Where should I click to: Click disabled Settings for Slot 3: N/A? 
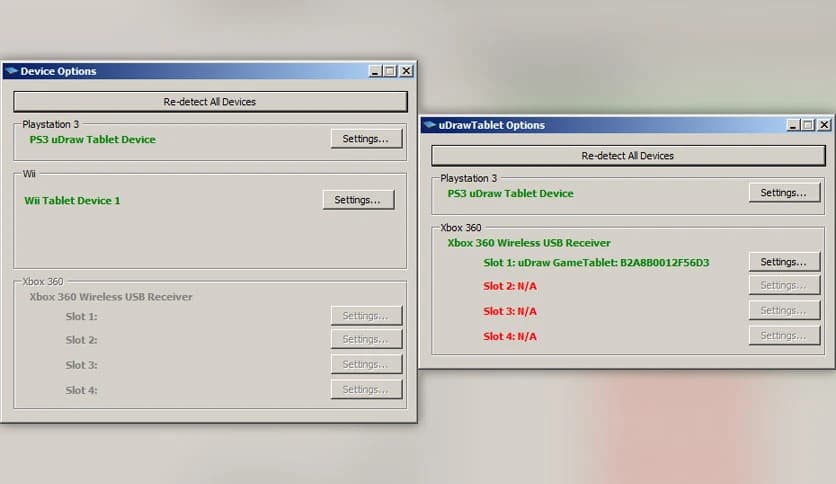point(784,310)
